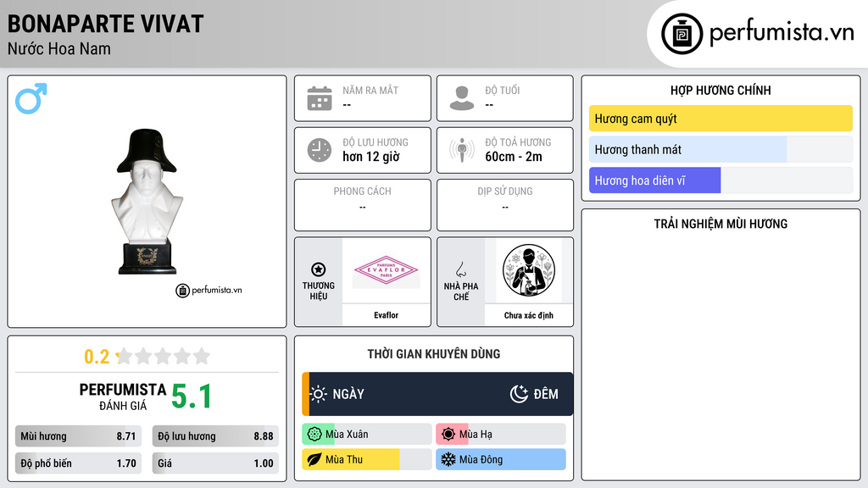868x488 pixels.
Task: Click the perfumer illustration image
Action: (529, 270)
